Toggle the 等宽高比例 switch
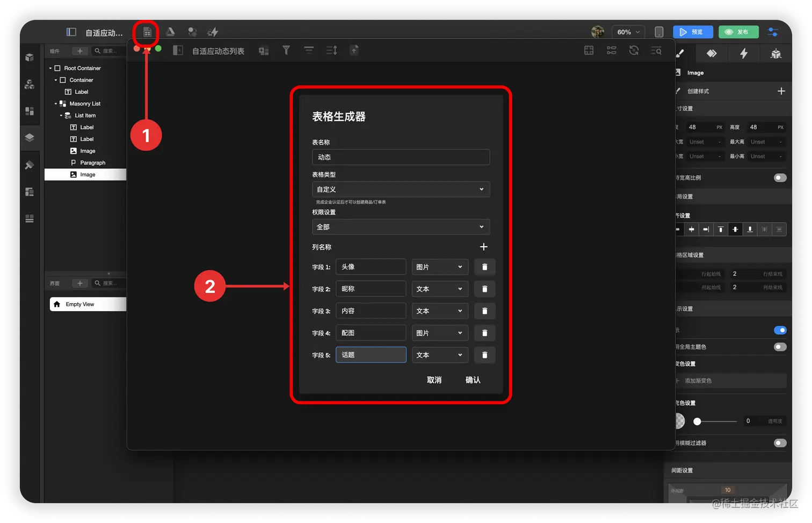The height and width of the screenshot is (523, 812). tap(780, 178)
